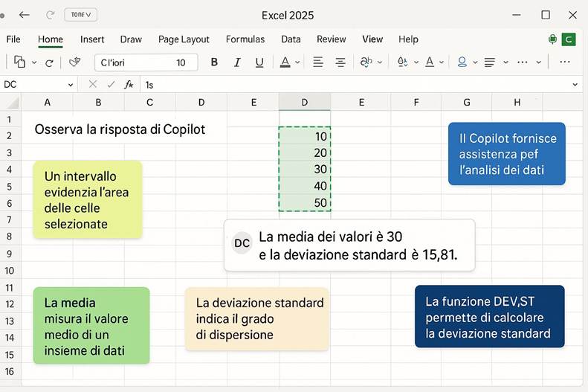Open the Help tab
Image resolution: width=588 pixels, height=392 pixels.
click(x=408, y=39)
